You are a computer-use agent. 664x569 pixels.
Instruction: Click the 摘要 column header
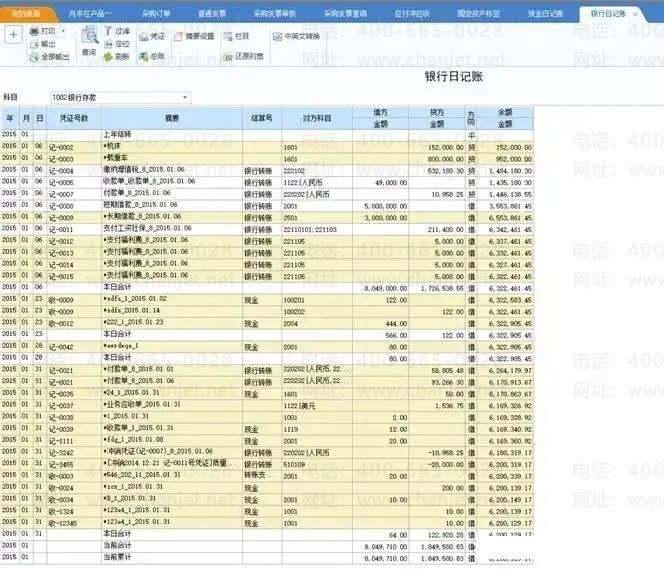172,118
